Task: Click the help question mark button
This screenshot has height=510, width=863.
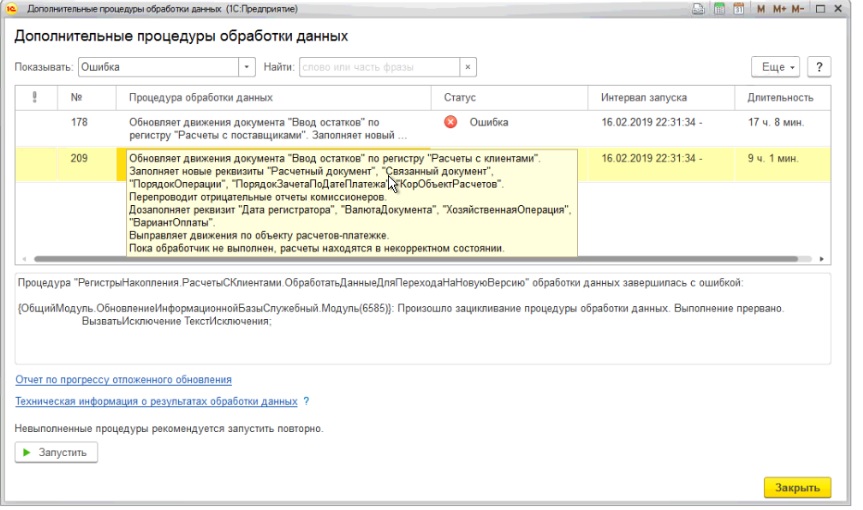Action: (x=820, y=67)
